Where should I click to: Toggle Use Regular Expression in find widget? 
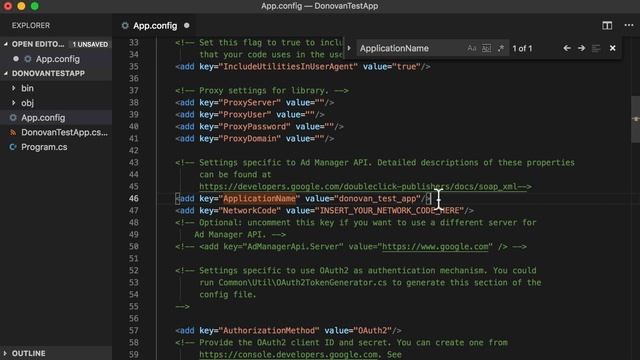(501, 48)
